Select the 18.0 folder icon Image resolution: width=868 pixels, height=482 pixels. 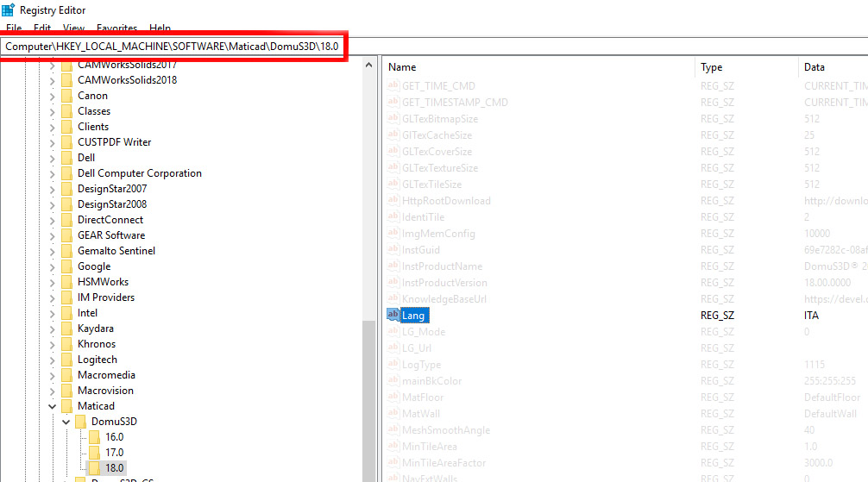point(95,467)
